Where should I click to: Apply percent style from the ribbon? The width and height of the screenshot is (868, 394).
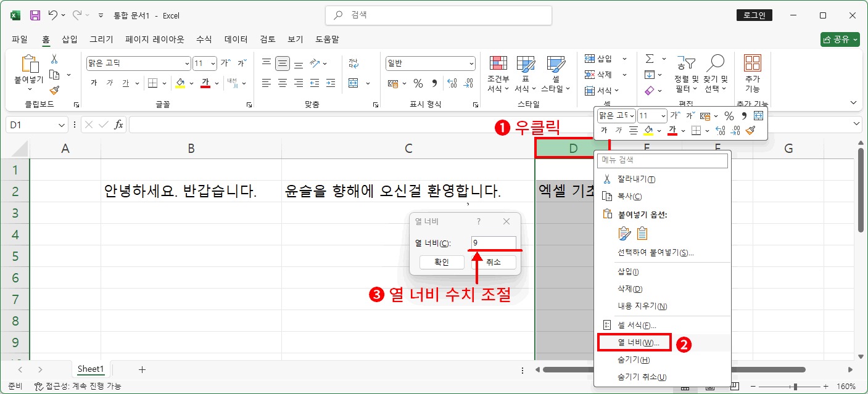pos(418,83)
